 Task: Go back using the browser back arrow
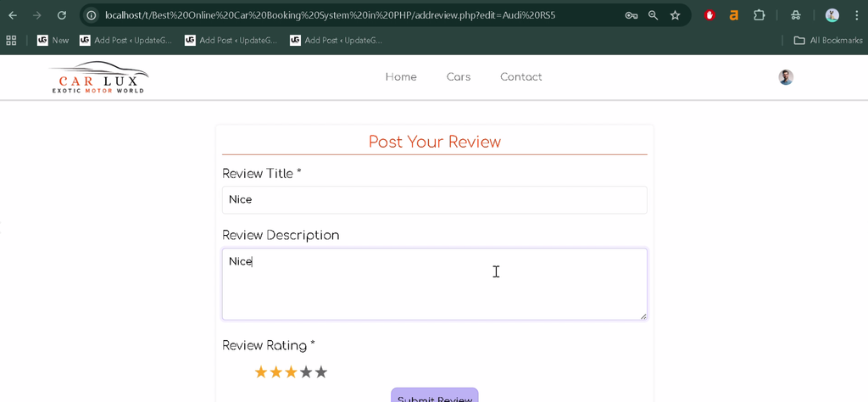click(12, 15)
